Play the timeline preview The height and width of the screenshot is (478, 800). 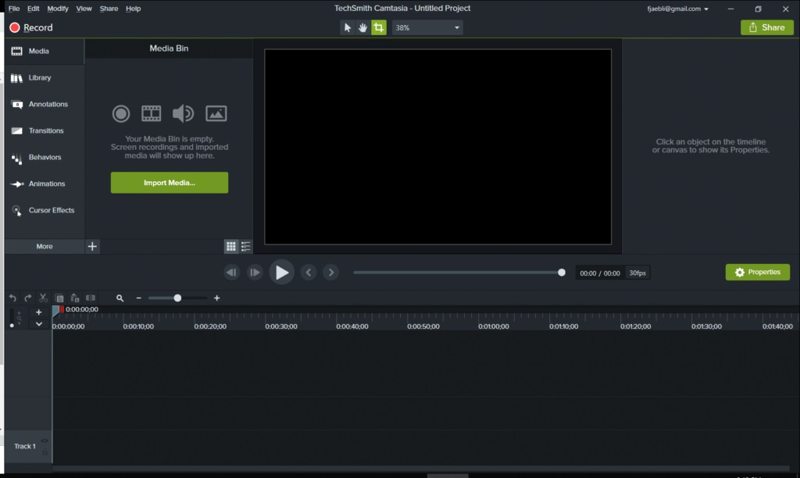point(282,272)
